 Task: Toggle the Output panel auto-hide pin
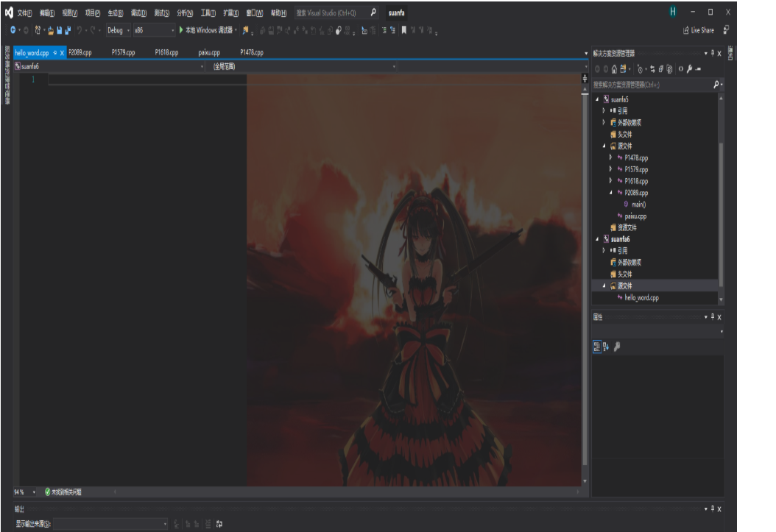(713, 508)
